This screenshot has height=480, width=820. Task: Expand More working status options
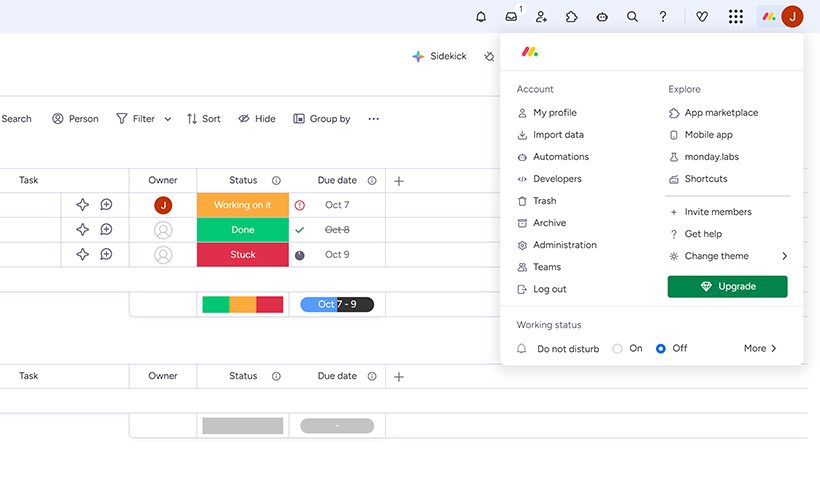[760, 349]
